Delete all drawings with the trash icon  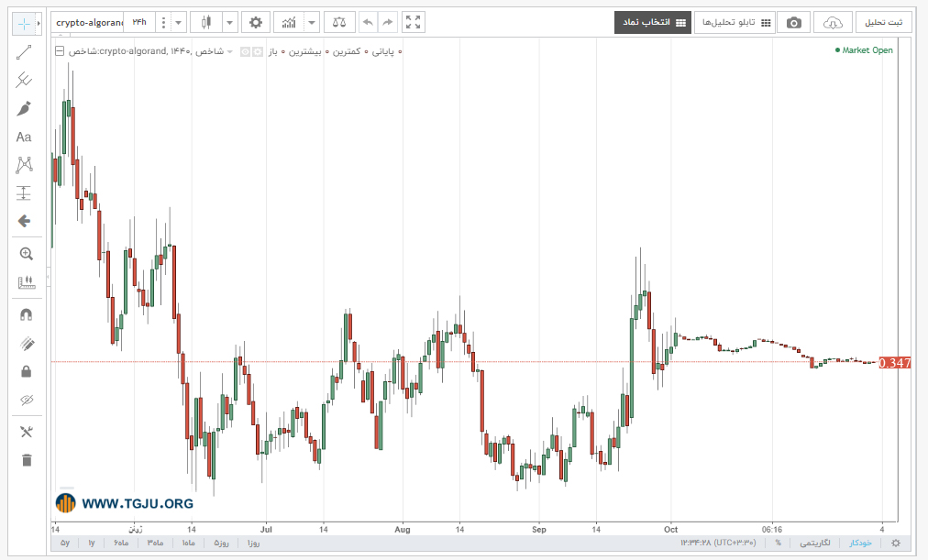pos(27,460)
